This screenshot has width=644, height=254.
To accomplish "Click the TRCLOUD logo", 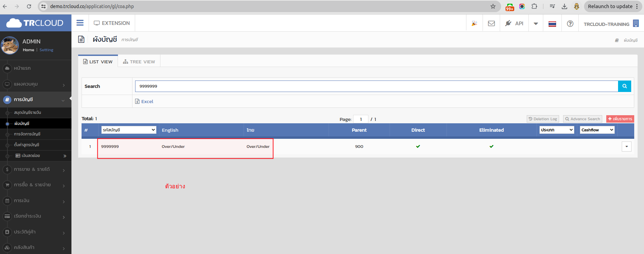I will (35, 23).
